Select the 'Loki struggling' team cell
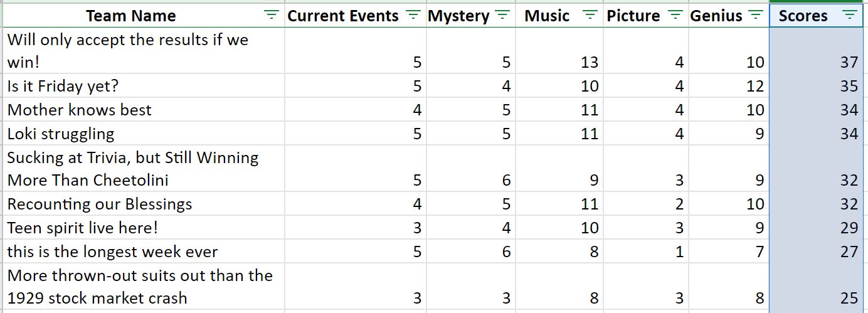 point(144,134)
